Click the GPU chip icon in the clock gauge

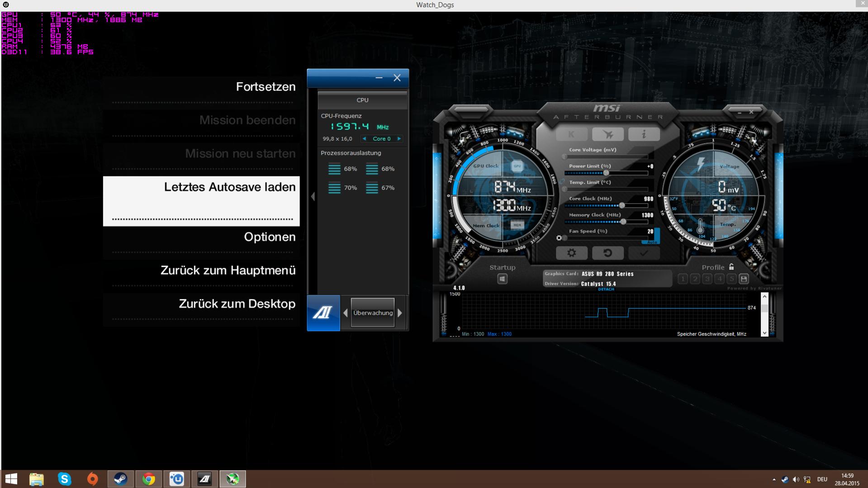517,166
